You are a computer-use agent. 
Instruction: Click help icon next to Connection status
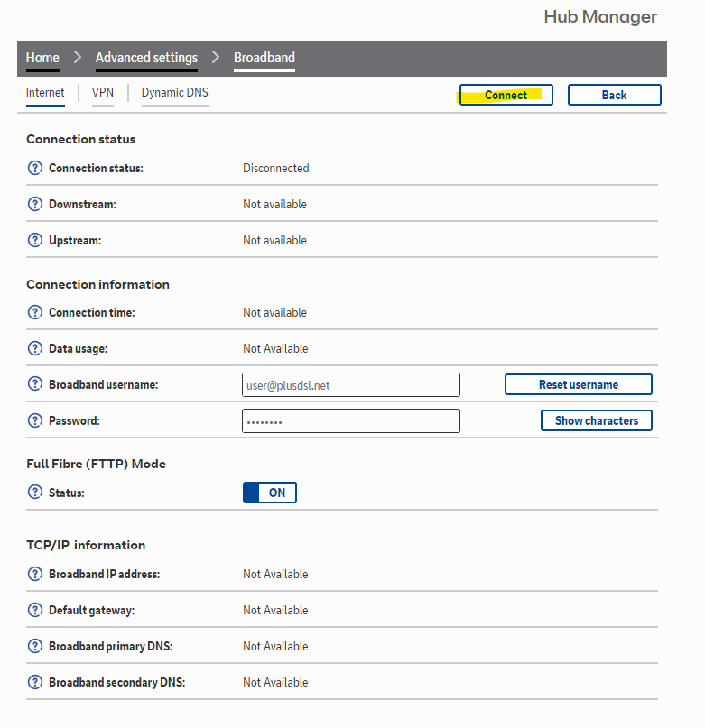click(35, 168)
